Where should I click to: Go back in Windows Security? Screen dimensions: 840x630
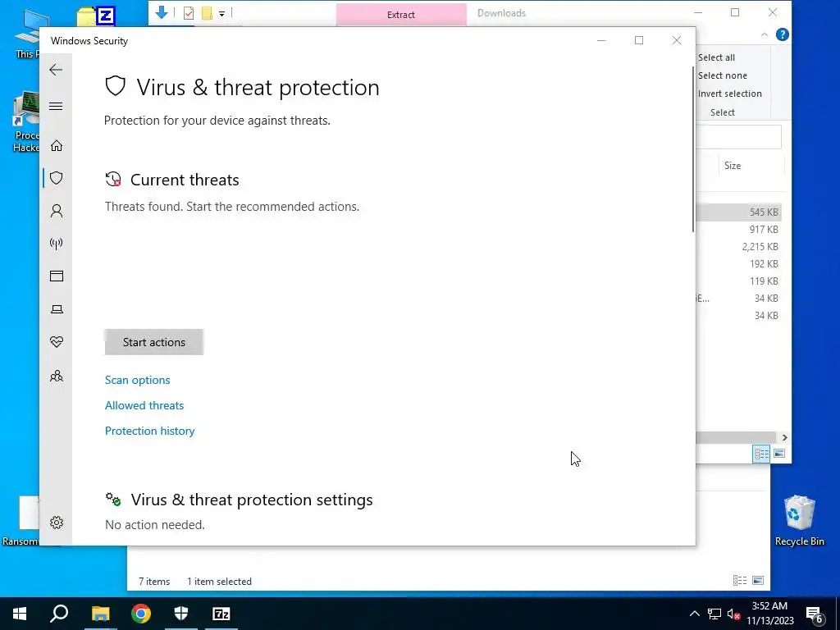[x=56, y=70]
